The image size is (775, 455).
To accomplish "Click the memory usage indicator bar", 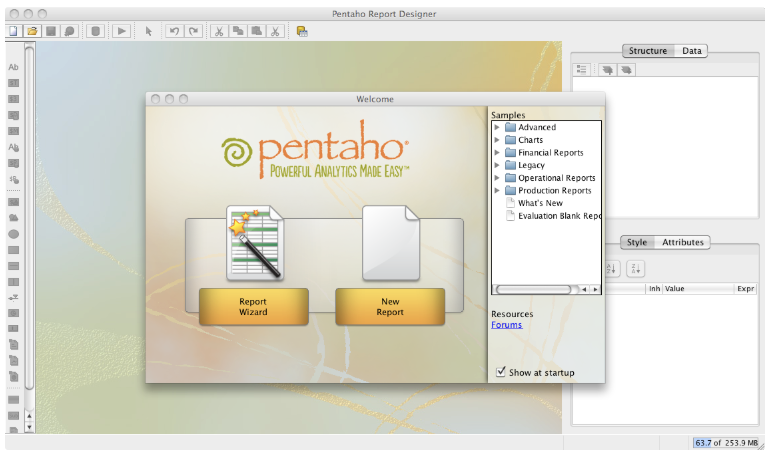I will point(727,442).
